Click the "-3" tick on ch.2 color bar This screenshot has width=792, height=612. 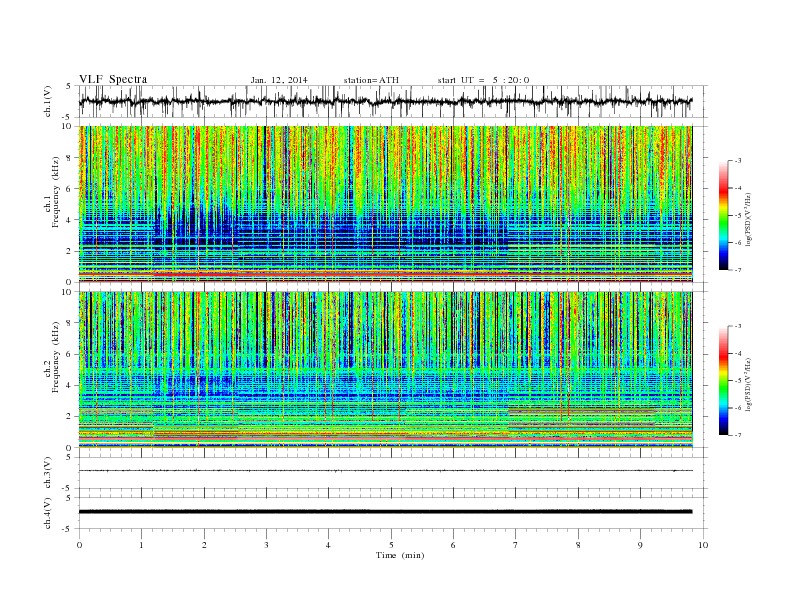click(x=738, y=326)
